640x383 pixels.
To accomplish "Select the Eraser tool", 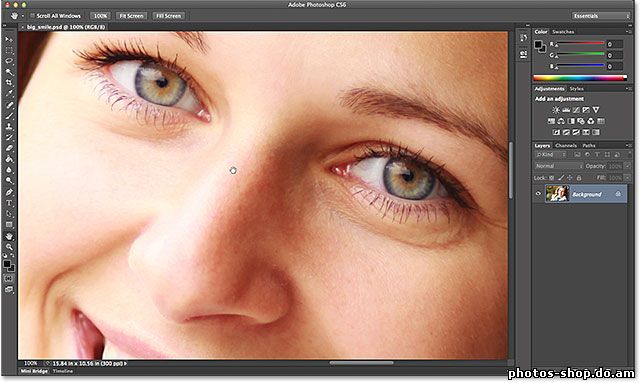I will 9,148.
